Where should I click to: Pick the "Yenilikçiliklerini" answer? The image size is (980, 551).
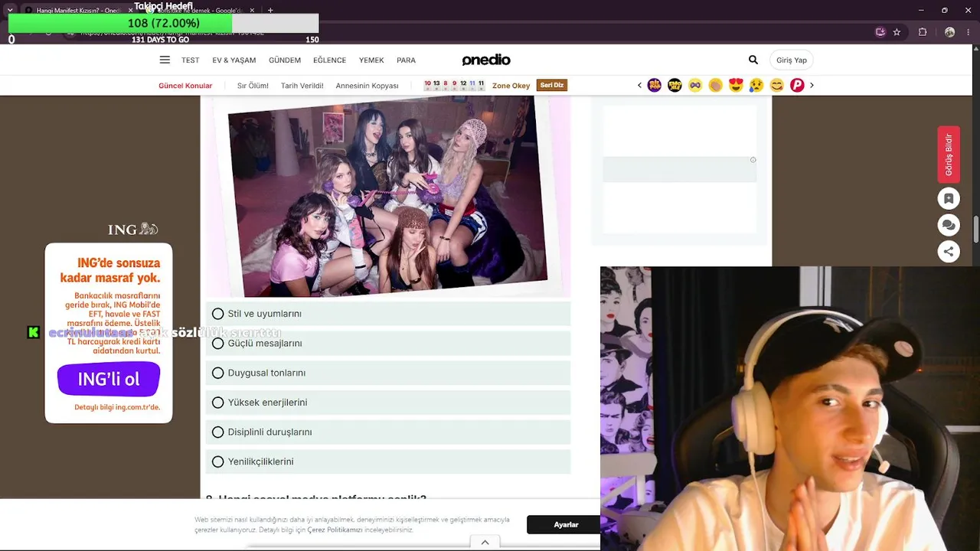[388, 461]
